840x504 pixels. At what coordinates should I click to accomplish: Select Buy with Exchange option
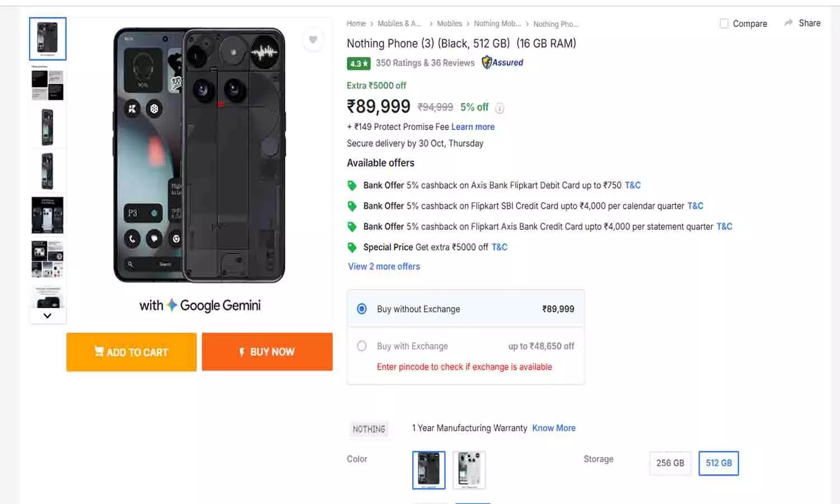click(361, 346)
